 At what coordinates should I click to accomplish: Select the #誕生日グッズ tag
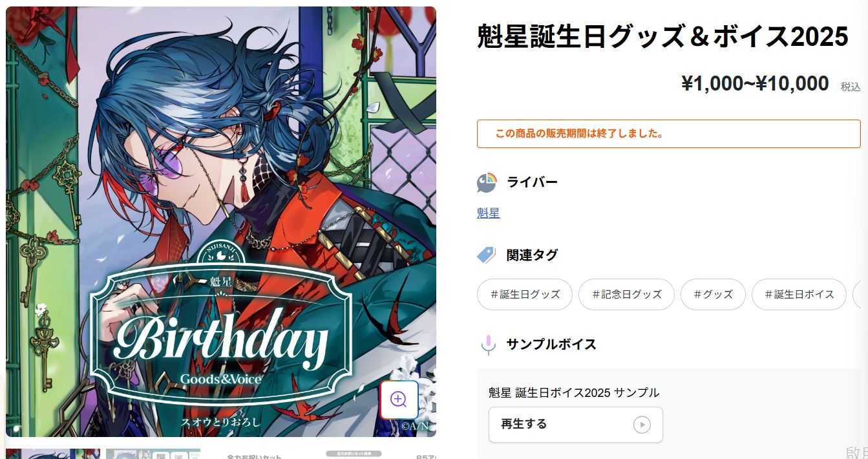(x=525, y=294)
